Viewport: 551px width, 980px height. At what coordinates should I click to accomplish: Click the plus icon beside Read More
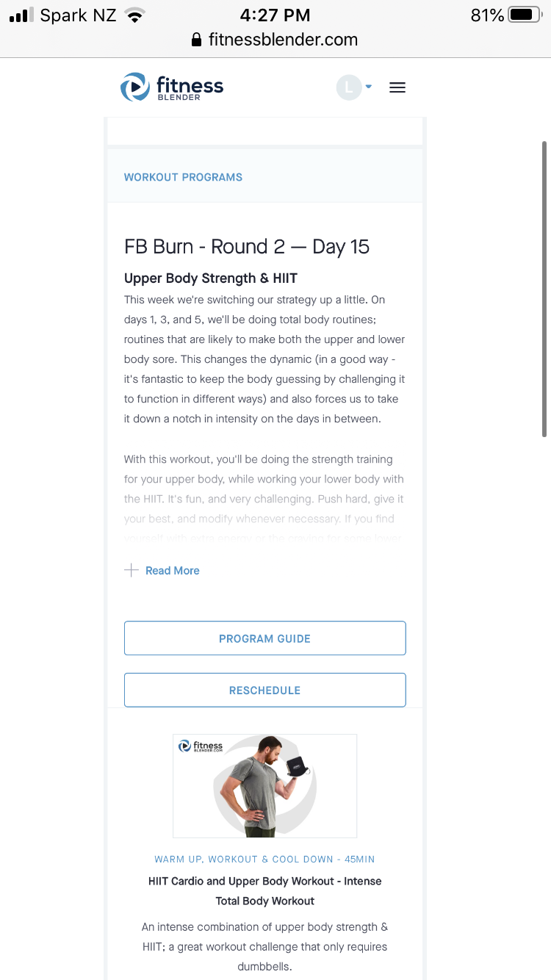click(132, 570)
